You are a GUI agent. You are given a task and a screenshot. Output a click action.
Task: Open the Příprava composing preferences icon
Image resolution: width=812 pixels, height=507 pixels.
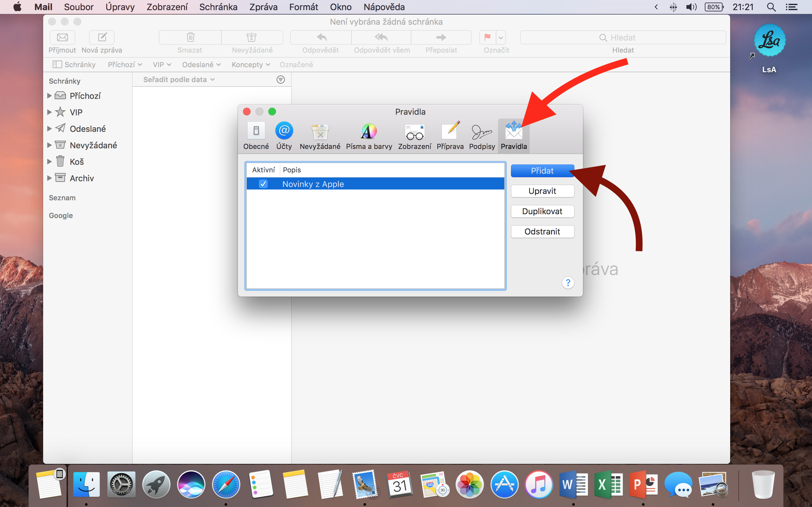click(450, 131)
